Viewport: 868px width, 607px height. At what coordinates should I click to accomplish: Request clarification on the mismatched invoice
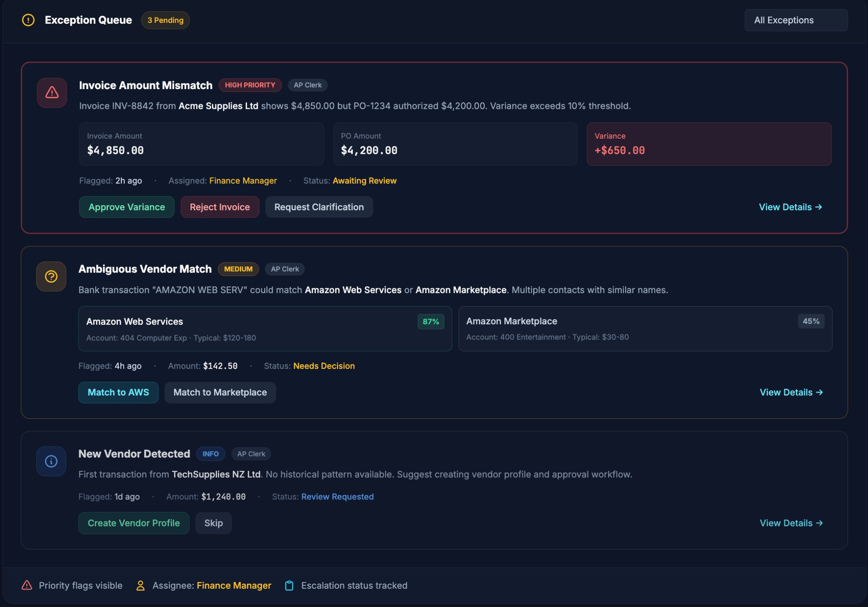[319, 207]
